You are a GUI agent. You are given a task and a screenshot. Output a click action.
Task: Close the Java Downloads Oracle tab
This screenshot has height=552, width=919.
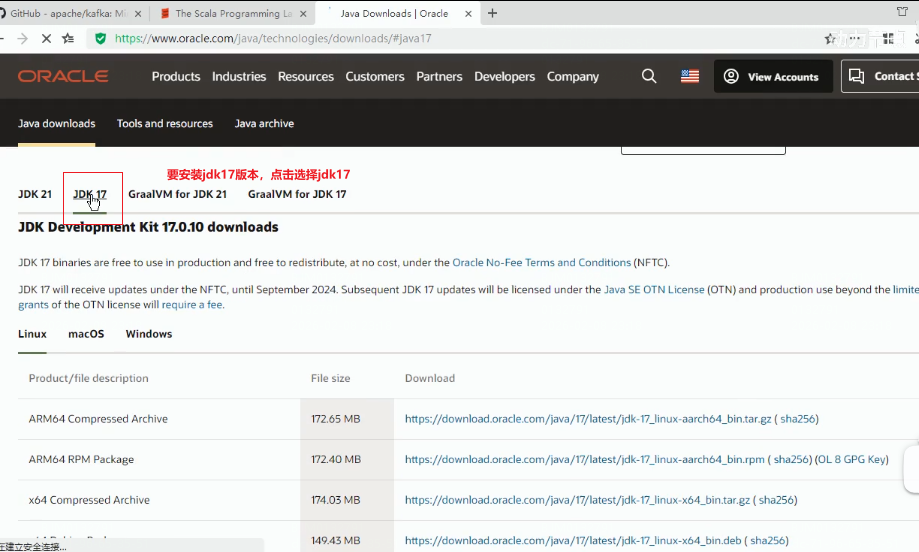(468, 13)
